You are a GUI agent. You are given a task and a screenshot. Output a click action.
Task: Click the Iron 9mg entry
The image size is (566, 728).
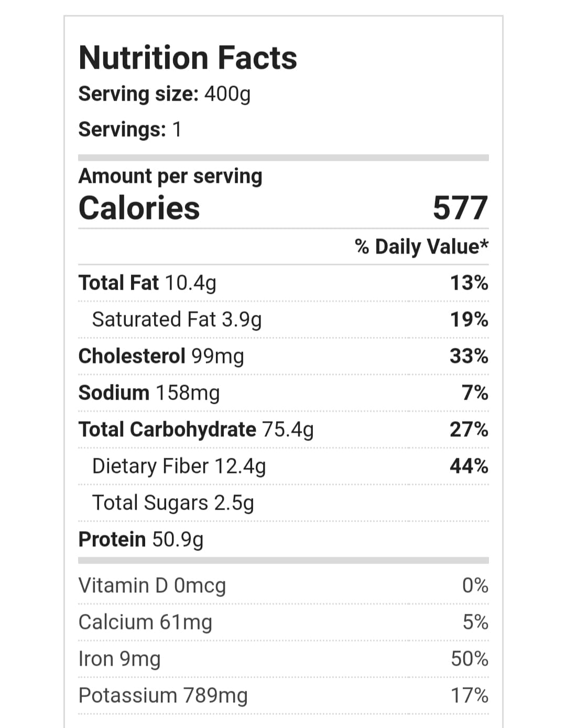[119, 659]
